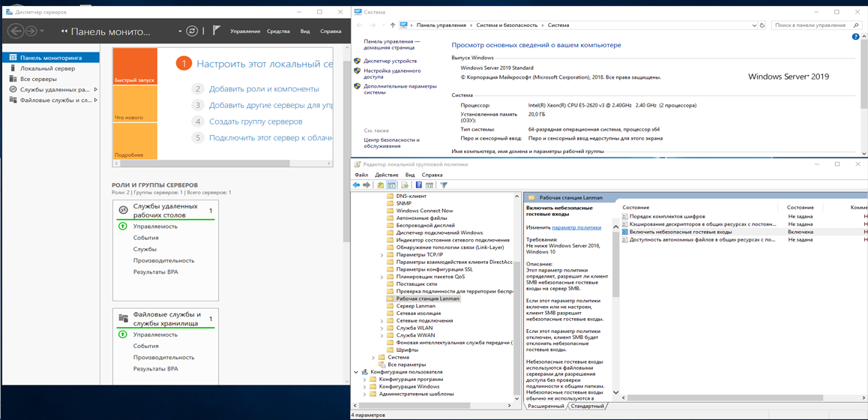The width and height of the screenshot is (868, 420).
Task: Switch to Расширенный tab at bottom
Action: point(545,406)
